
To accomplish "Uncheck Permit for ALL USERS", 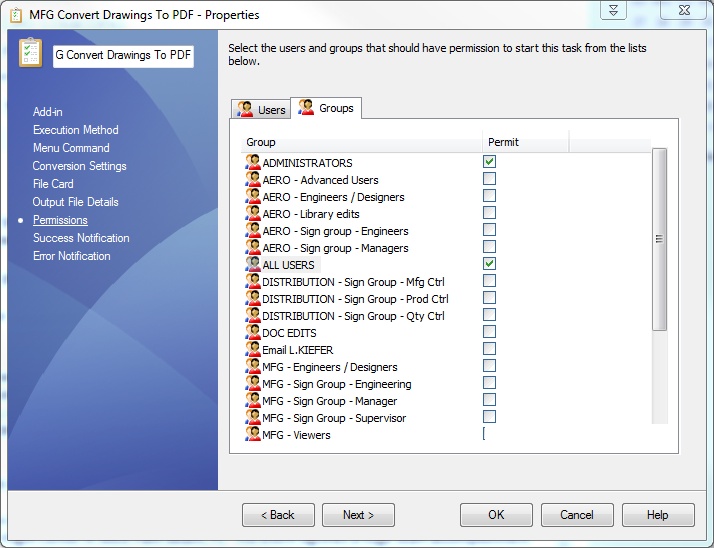I will coord(490,264).
